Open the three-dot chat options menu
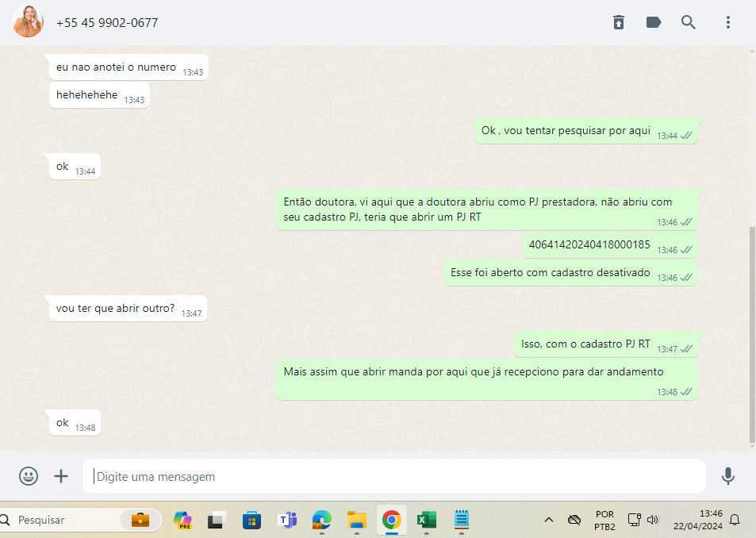This screenshot has width=756, height=538. coord(728,22)
